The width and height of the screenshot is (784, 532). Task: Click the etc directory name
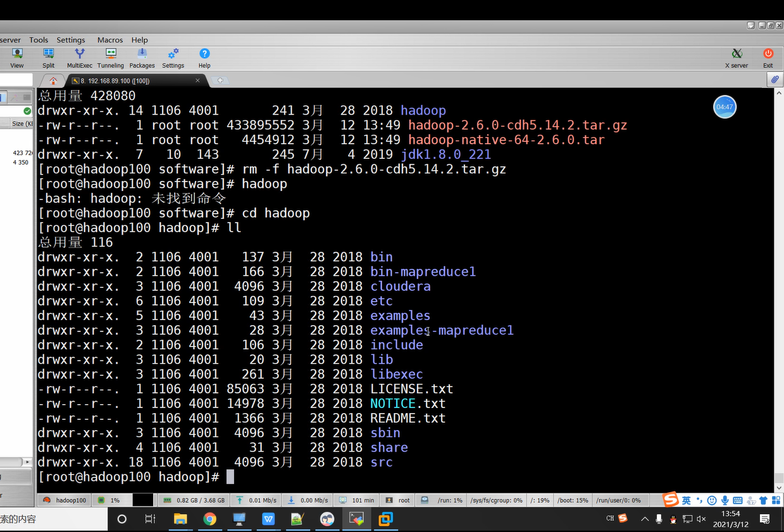(x=382, y=300)
